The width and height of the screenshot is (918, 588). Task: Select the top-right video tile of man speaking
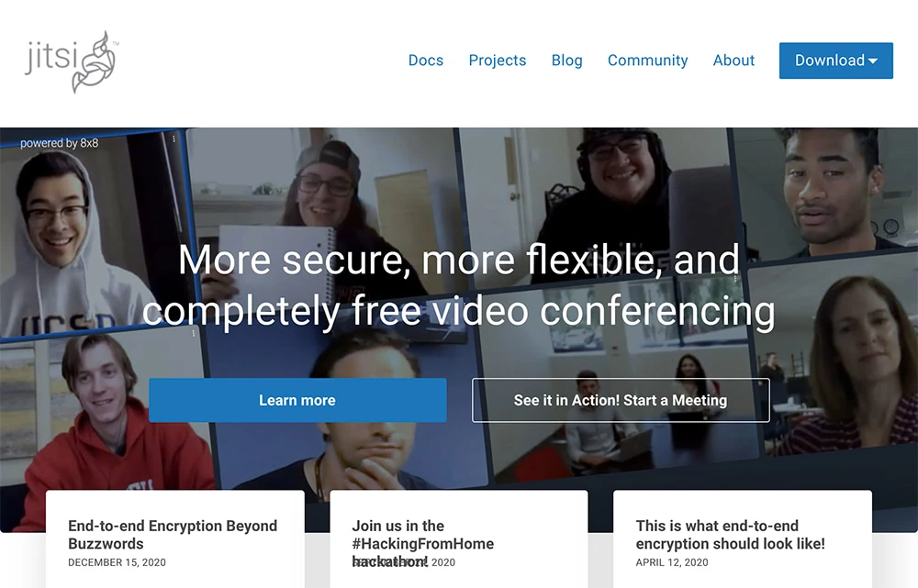pyautogui.click(x=825, y=193)
